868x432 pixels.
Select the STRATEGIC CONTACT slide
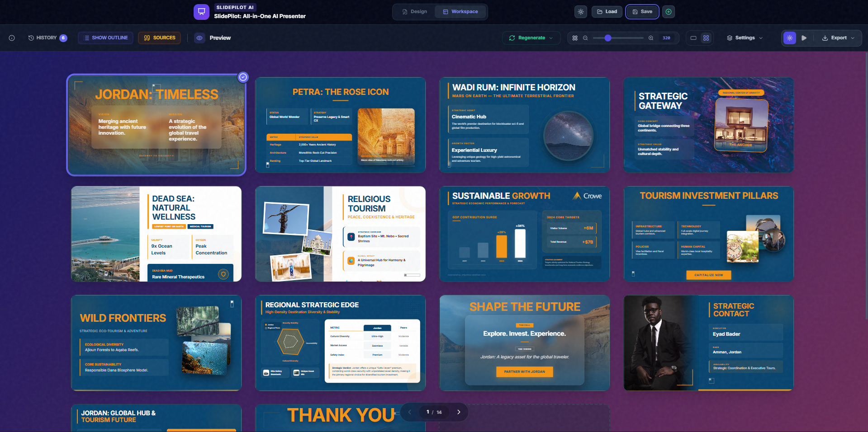pos(709,343)
